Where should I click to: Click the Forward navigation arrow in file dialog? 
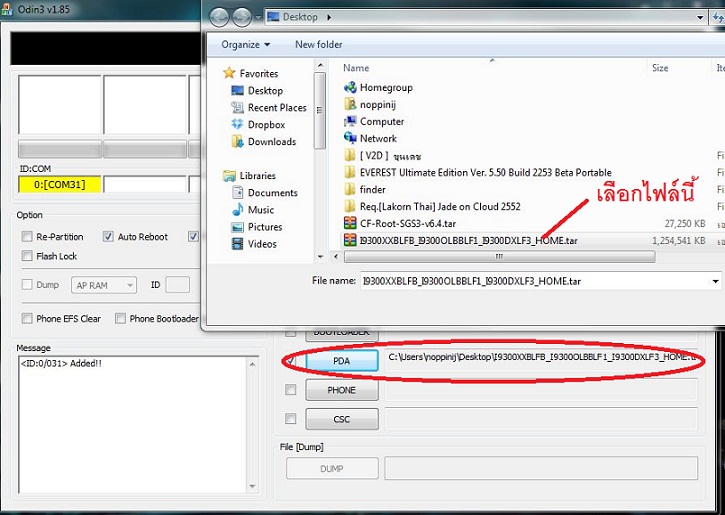click(x=241, y=18)
